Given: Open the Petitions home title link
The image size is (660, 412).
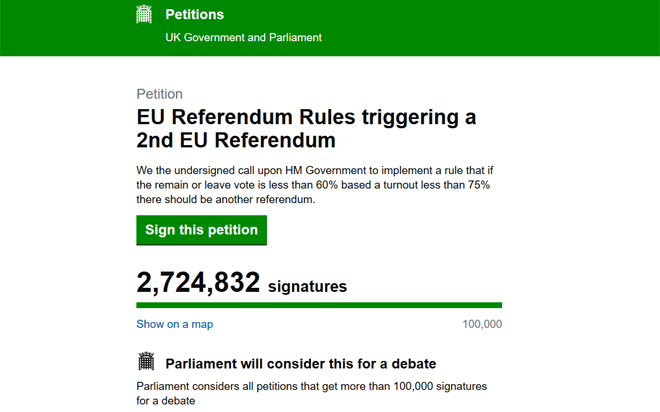Looking at the screenshot, I should point(194,14).
